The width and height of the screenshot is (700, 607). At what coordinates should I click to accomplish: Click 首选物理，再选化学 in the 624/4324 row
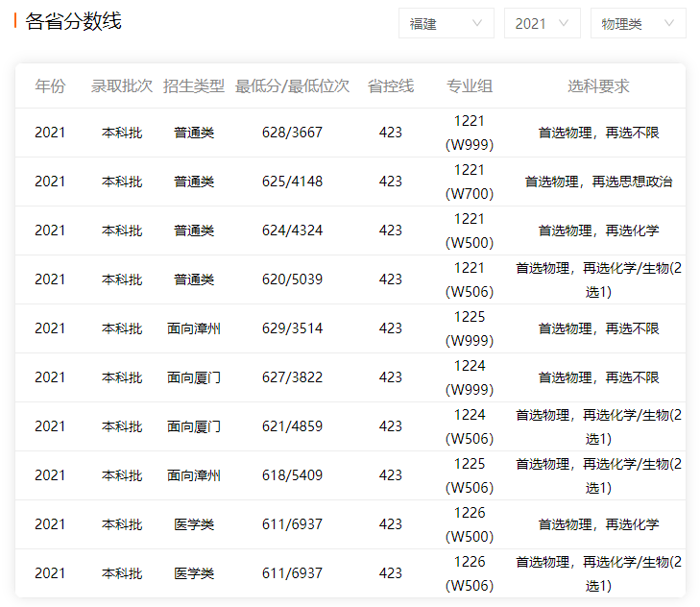tap(598, 231)
